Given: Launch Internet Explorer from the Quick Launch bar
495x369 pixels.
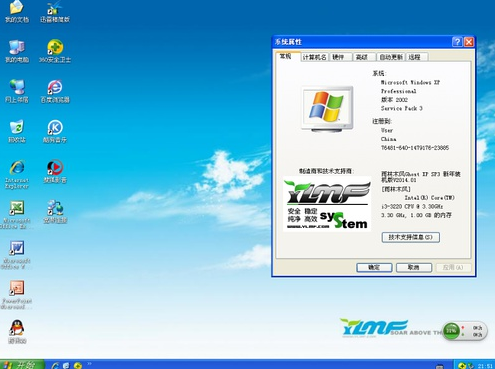Looking at the screenshot, I should point(55,365).
